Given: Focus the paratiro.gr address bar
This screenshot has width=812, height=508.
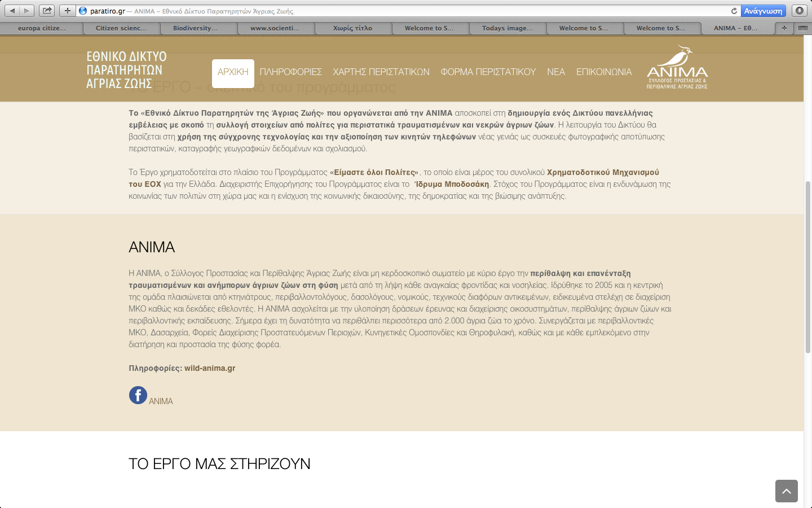Looking at the screenshot, I should click(403, 11).
